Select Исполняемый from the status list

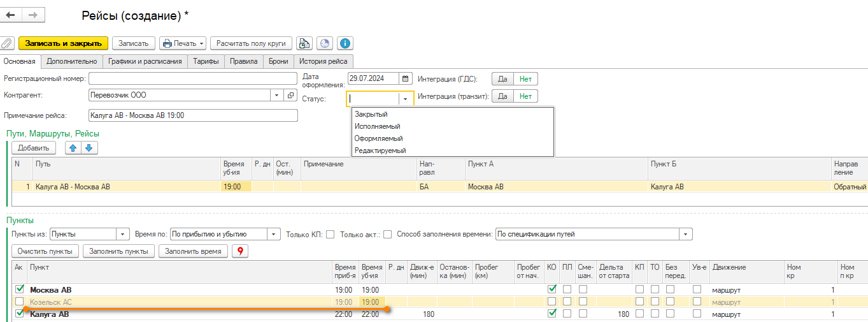click(x=378, y=126)
